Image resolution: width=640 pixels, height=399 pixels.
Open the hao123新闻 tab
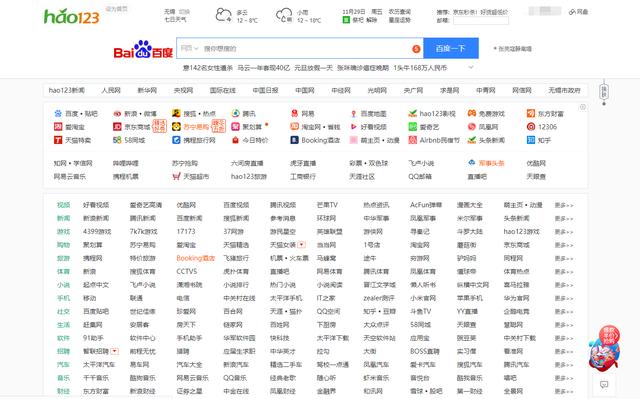pos(67,90)
